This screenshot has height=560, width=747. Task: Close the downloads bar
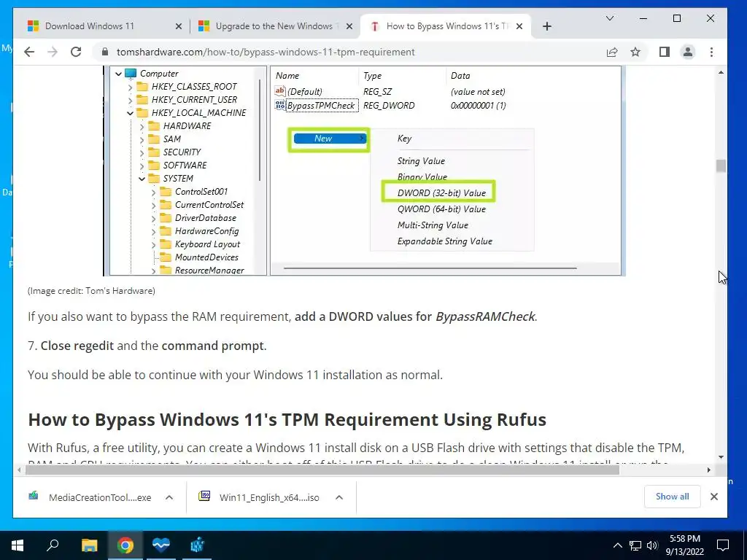tap(713, 497)
